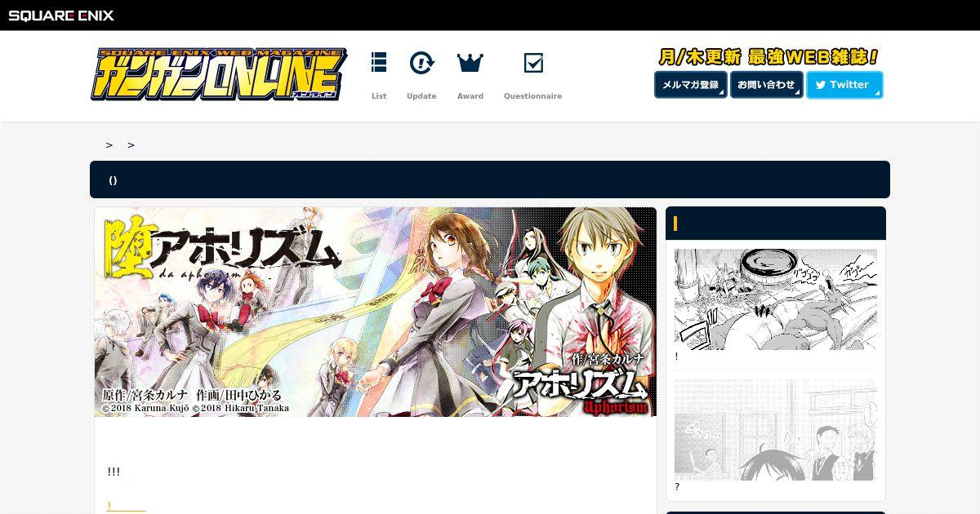Open the Questionnaire checkbox icon

tap(533, 63)
